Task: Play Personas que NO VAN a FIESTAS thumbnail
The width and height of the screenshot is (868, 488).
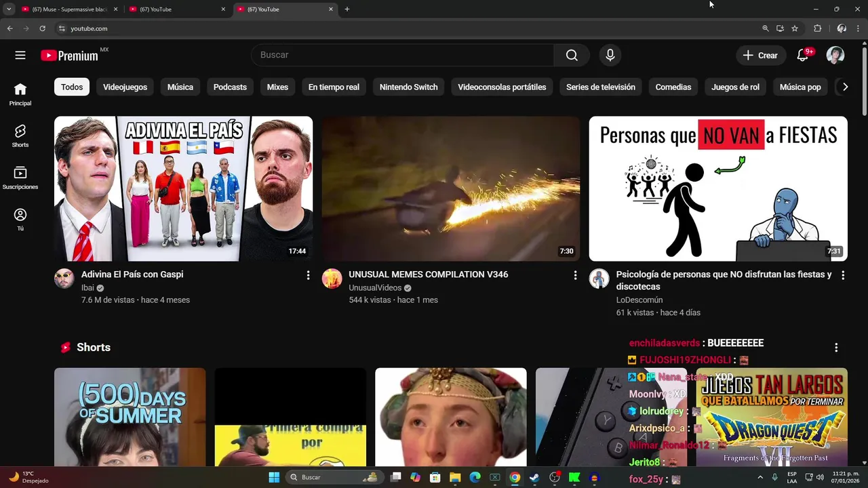Action: (x=718, y=188)
